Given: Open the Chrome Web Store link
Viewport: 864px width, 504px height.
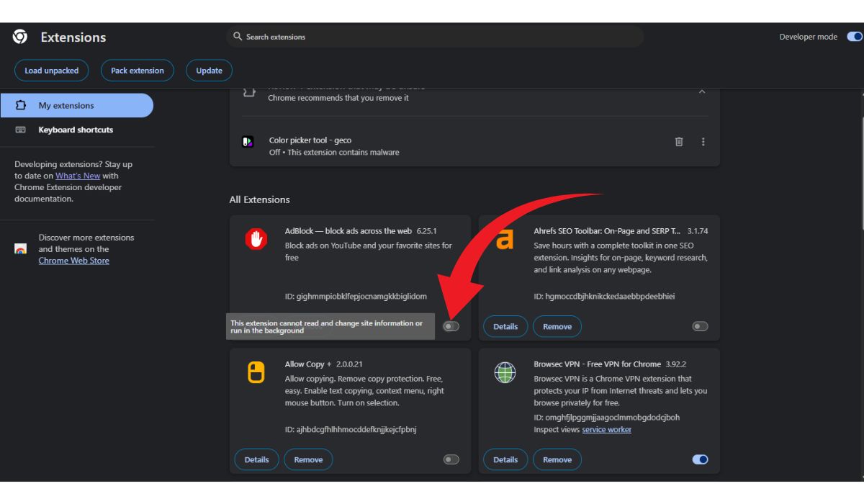Looking at the screenshot, I should 74,261.
